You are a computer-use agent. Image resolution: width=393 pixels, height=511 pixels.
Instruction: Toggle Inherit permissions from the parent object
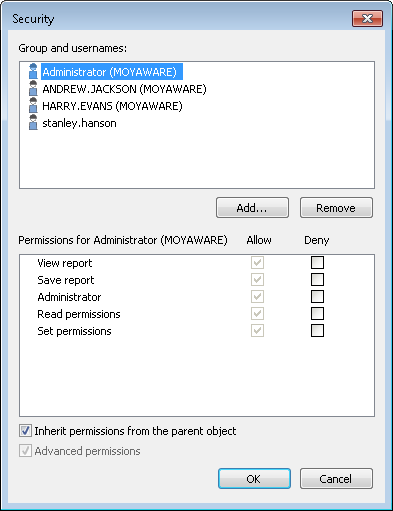coord(25,431)
